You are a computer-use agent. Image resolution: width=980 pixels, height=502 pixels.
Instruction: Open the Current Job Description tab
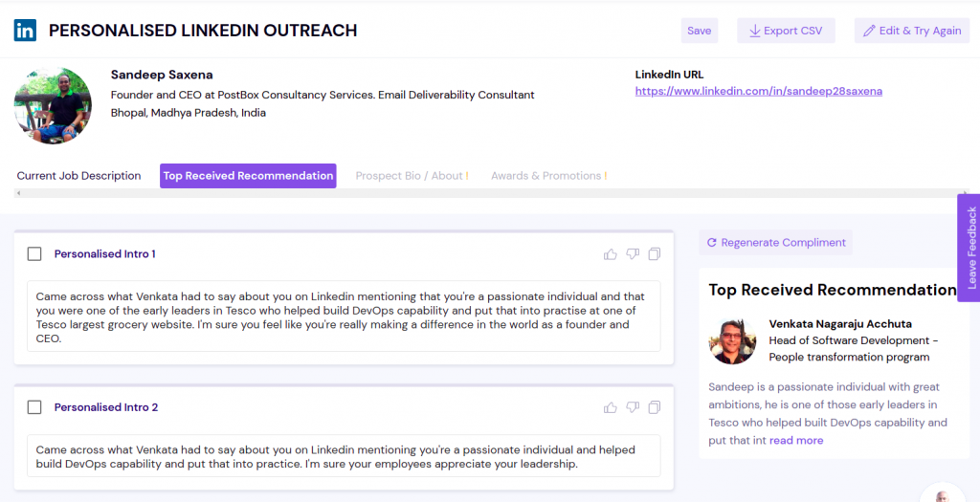click(x=78, y=175)
